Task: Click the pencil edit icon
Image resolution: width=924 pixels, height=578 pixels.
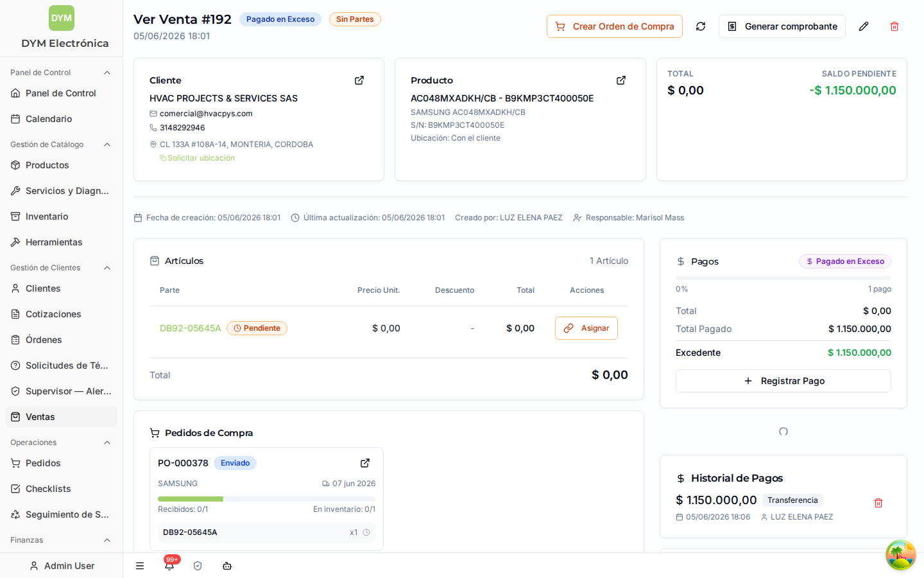Action: 864,26
